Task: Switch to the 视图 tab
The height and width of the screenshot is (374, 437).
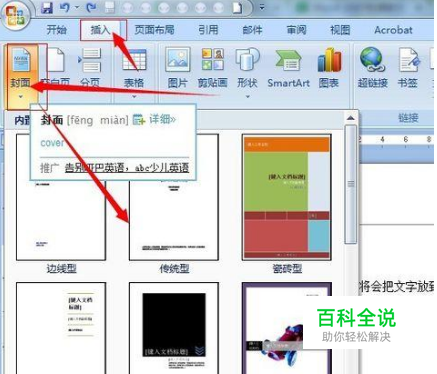Action: [340, 30]
